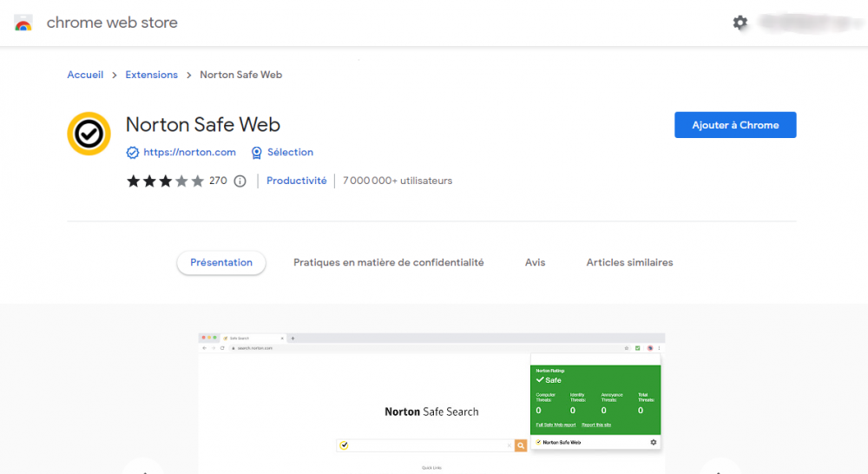The image size is (868, 474).
Task: Click the next screenshot carousel arrow
Action: coord(720,469)
